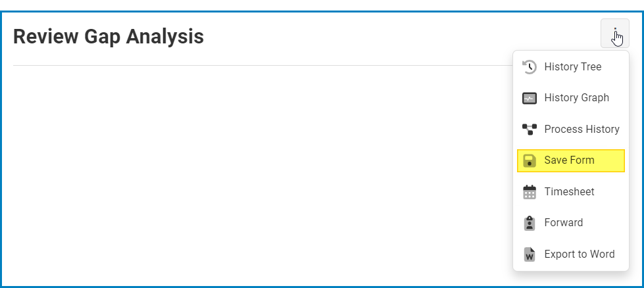This screenshot has height=288, width=644.
Task: Click the Review Gap Analysis heading
Action: point(109,37)
